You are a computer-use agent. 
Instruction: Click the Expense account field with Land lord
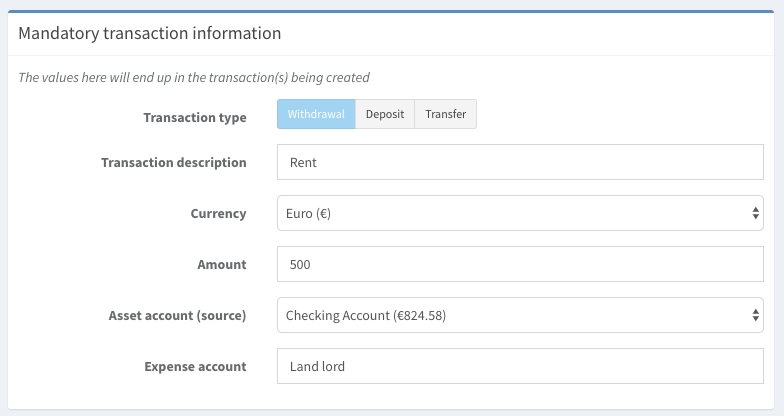pyautogui.click(x=520, y=366)
